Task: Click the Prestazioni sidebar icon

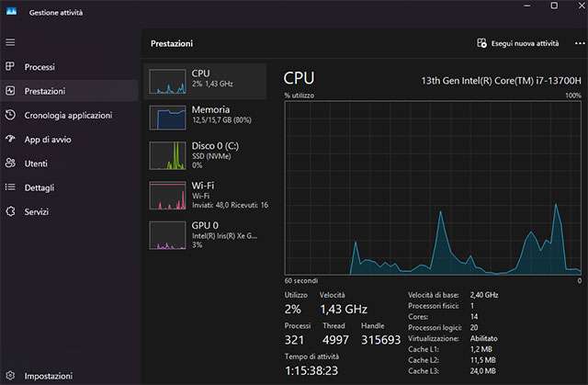Action: pyautogui.click(x=10, y=91)
